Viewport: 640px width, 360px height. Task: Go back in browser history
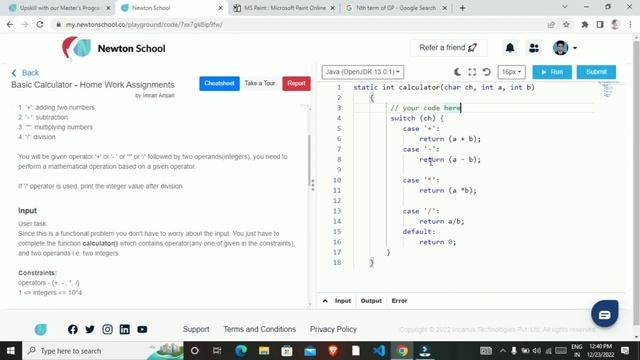(x=10, y=24)
